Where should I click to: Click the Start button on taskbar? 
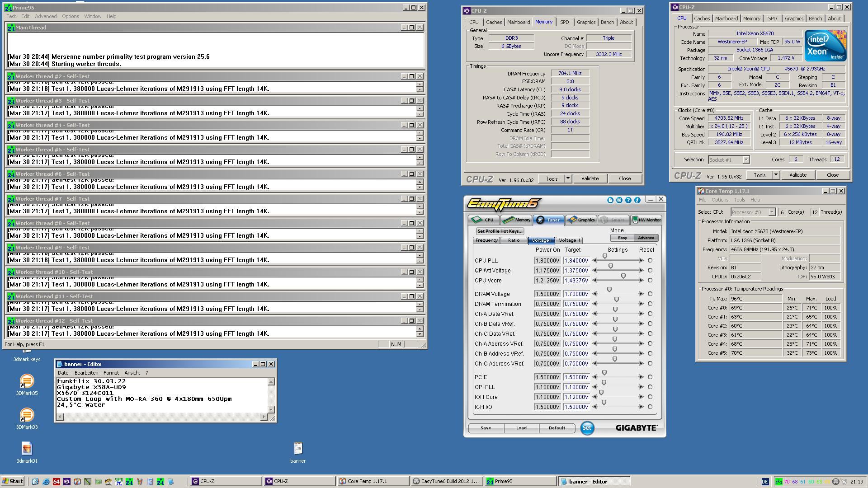[x=13, y=481]
